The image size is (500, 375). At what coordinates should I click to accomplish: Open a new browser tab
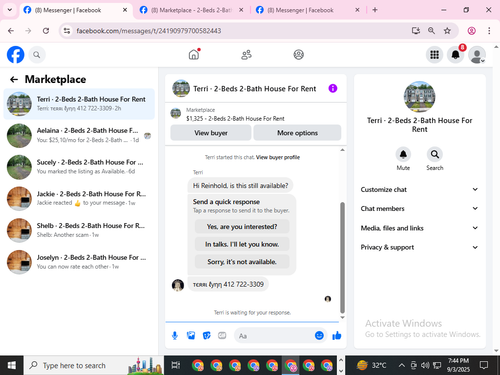click(375, 10)
